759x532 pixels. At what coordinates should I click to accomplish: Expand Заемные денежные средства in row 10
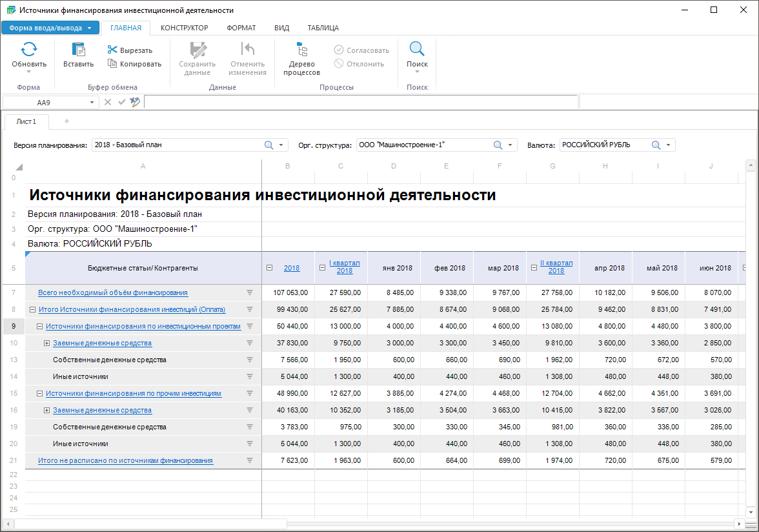pyautogui.click(x=46, y=343)
